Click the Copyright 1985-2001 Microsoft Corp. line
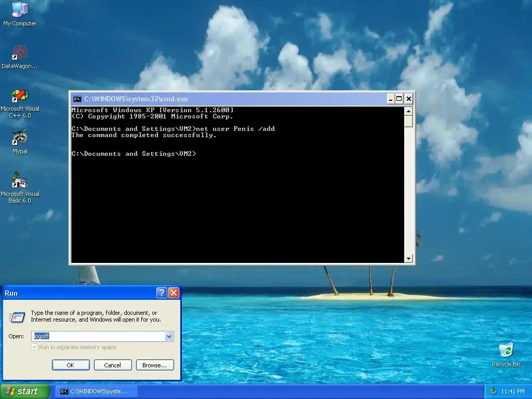This screenshot has width=532, height=399. pyautogui.click(x=152, y=116)
